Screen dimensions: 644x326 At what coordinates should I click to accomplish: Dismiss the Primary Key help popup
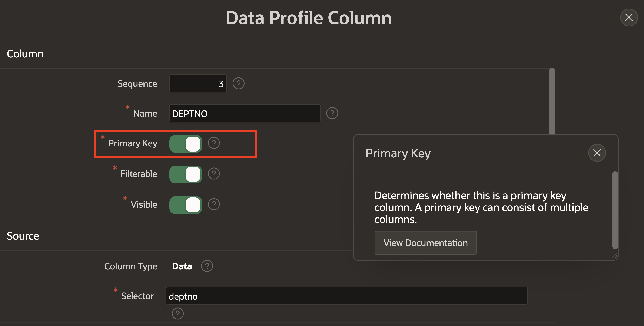coord(597,153)
